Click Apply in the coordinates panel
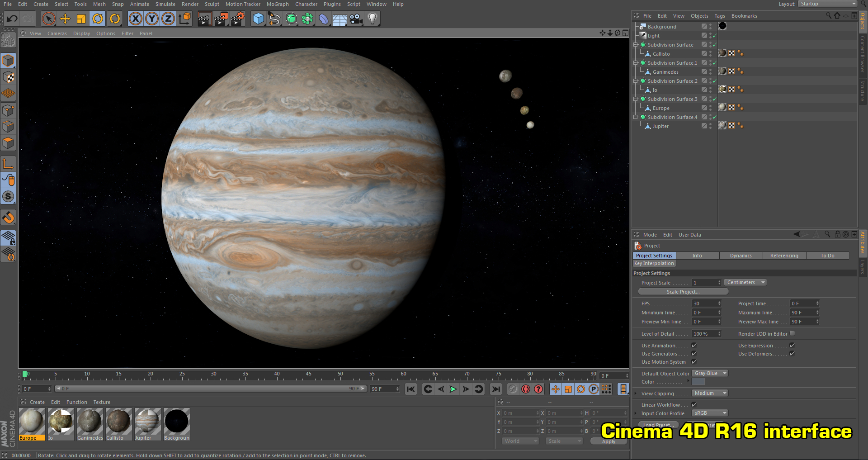Viewport: 868px width, 460px height. pos(608,441)
